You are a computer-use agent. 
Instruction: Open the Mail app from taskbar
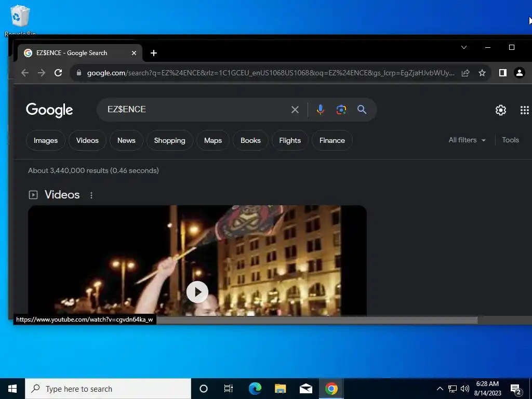305,389
